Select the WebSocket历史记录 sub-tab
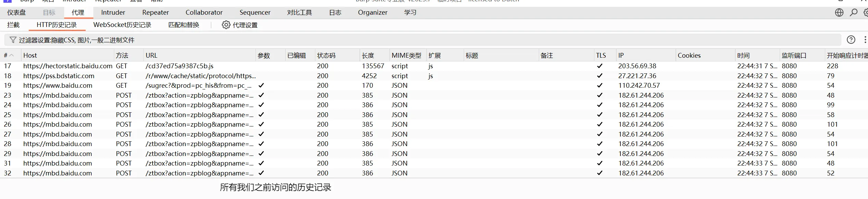868x199 pixels. point(122,25)
